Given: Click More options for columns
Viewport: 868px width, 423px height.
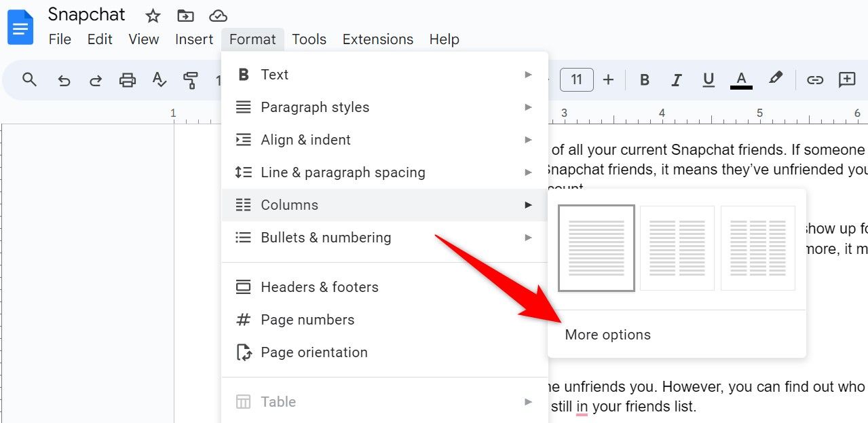Looking at the screenshot, I should point(677,335).
